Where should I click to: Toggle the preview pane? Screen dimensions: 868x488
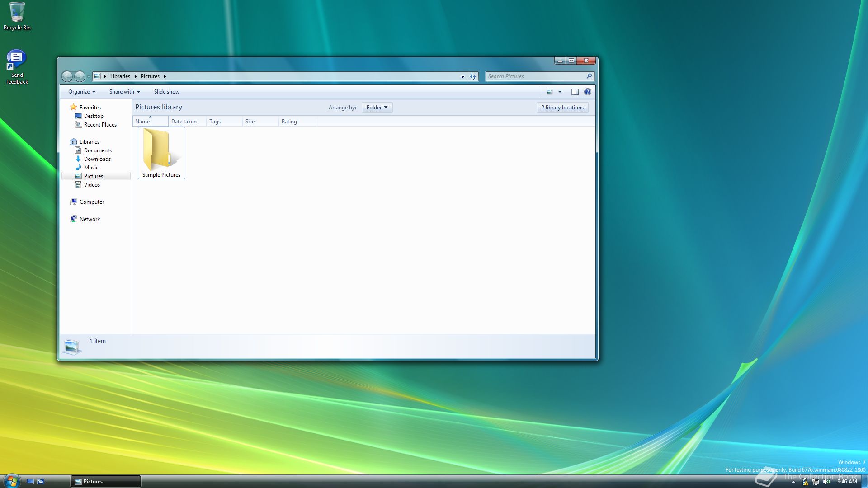(575, 92)
